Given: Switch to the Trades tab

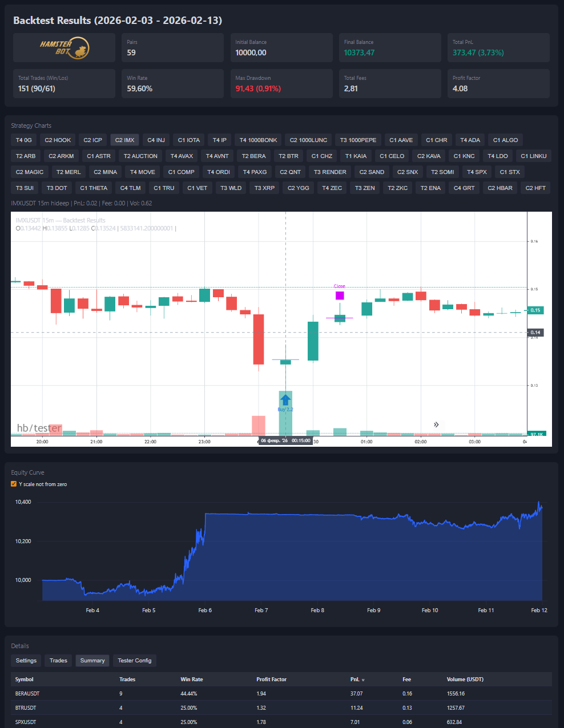Looking at the screenshot, I should tap(58, 661).
